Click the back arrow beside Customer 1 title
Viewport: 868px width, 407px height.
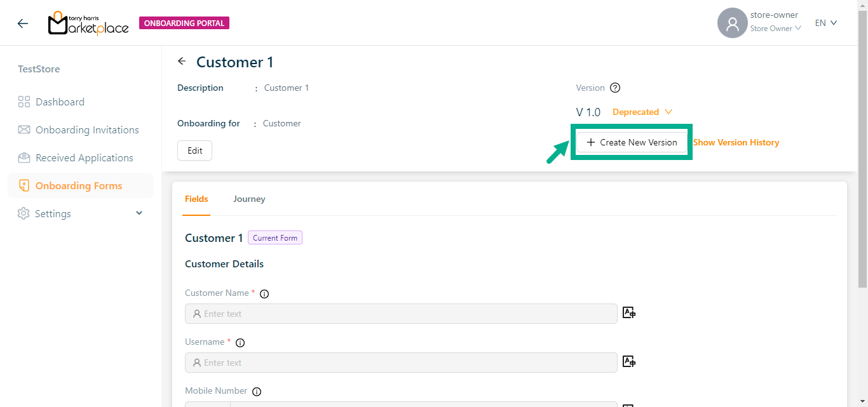[182, 62]
